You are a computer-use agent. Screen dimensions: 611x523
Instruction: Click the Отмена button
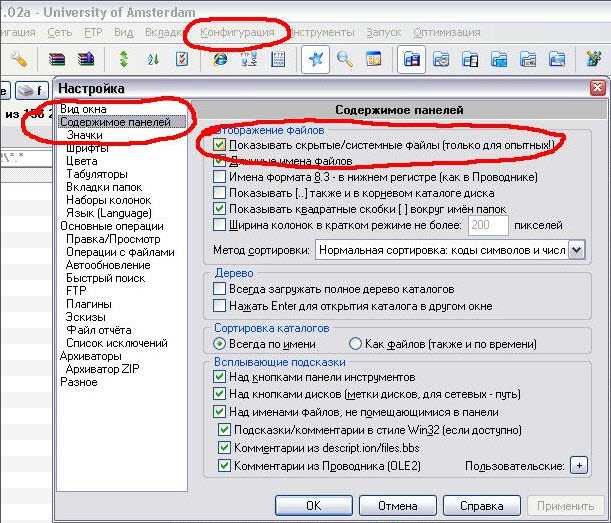(x=397, y=506)
